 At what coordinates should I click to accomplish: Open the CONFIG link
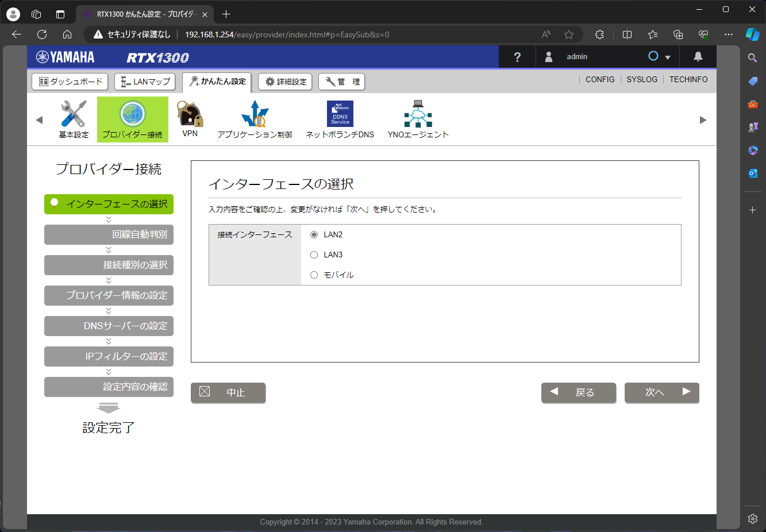pos(600,79)
